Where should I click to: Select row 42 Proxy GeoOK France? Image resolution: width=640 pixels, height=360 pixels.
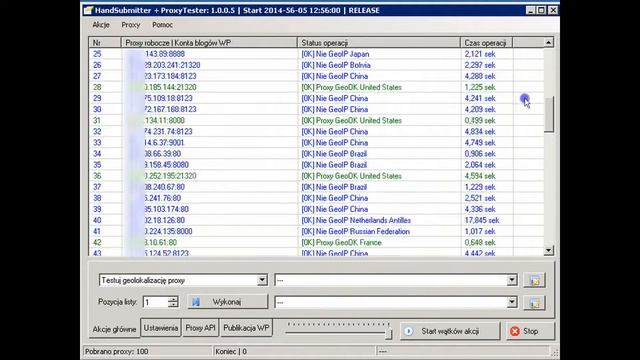click(x=316, y=242)
